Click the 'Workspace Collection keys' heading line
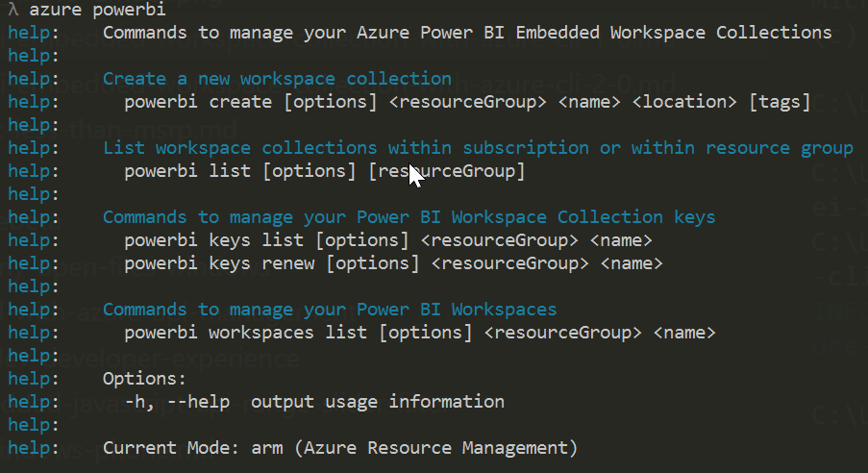 (x=409, y=217)
